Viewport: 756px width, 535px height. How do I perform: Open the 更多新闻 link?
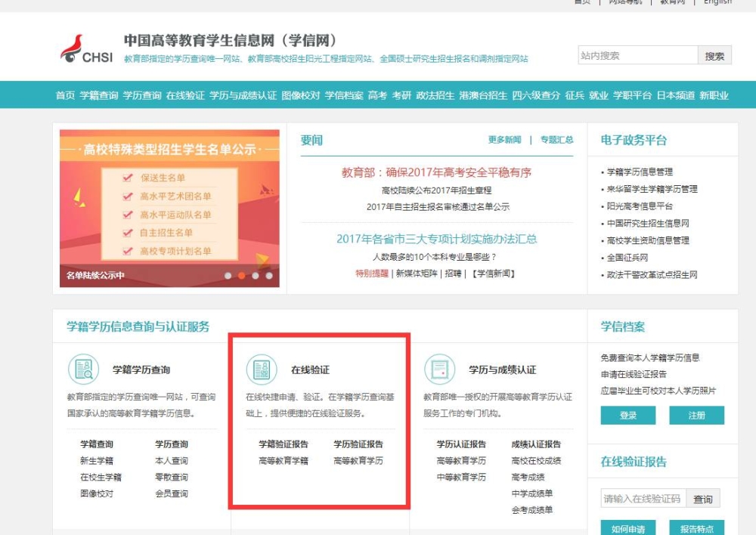pos(505,140)
